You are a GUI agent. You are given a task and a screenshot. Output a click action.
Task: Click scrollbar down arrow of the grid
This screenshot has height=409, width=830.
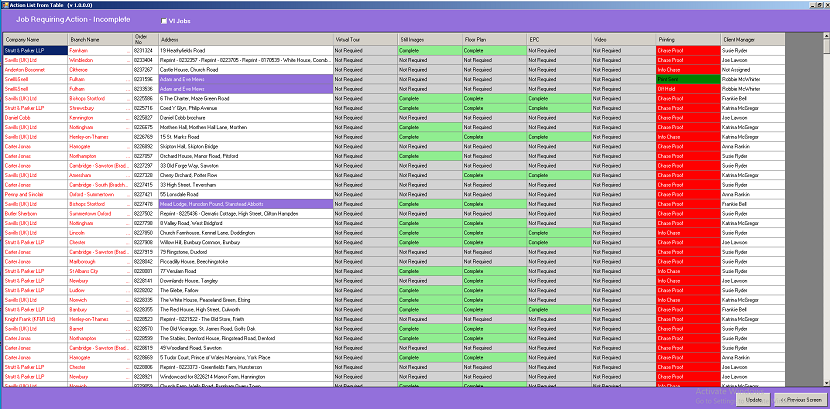coord(826,383)
